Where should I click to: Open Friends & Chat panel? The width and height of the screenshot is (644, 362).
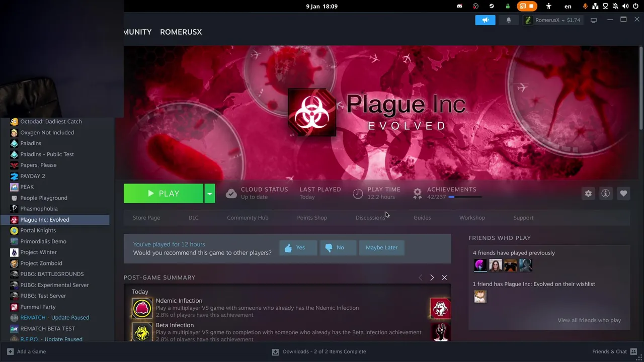(x=613, y=351)
